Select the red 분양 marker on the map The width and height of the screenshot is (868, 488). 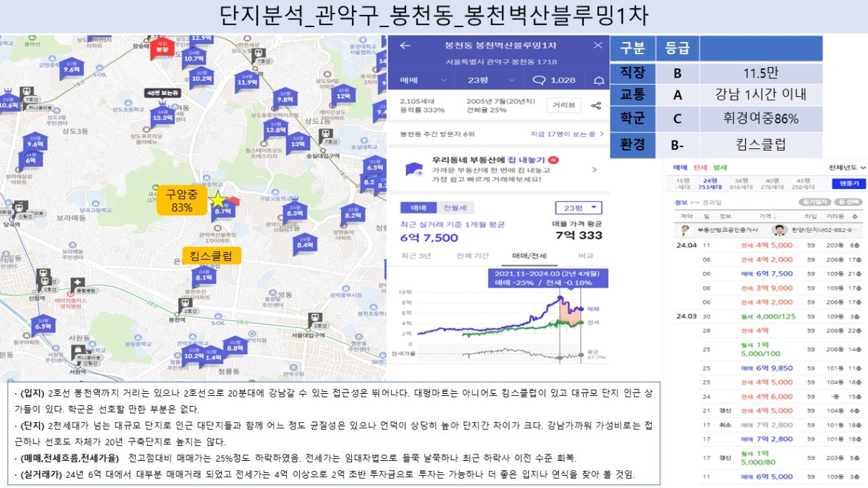[x=162, y=48]
